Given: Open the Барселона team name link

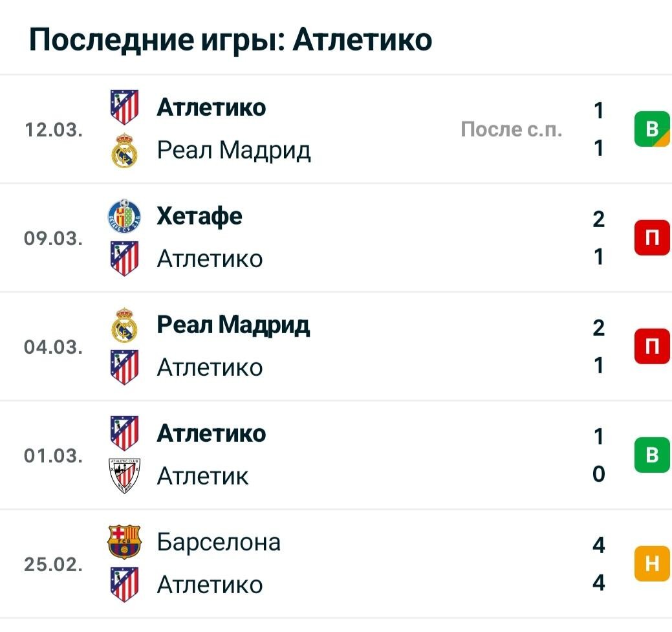Looking at the screenshot, I should pos(219,542).
